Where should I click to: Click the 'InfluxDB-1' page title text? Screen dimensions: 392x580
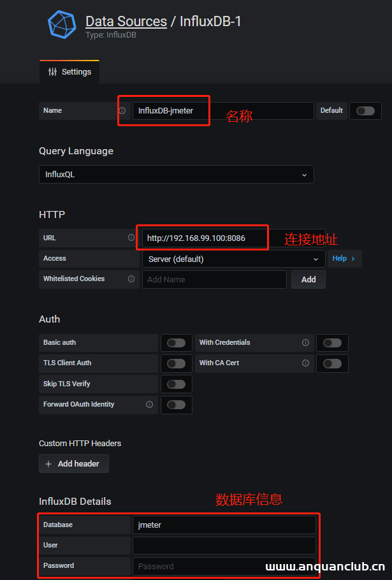pos(210,22)
